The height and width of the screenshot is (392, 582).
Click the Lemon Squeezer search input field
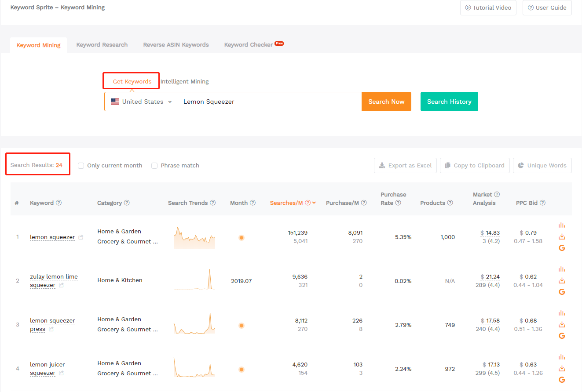pyautogui.click(x=268, y=102)
